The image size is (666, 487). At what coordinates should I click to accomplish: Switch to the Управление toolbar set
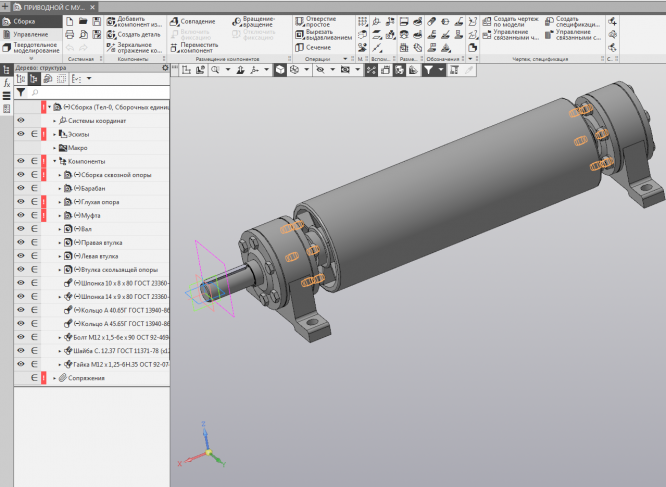(x=30, y=33)
